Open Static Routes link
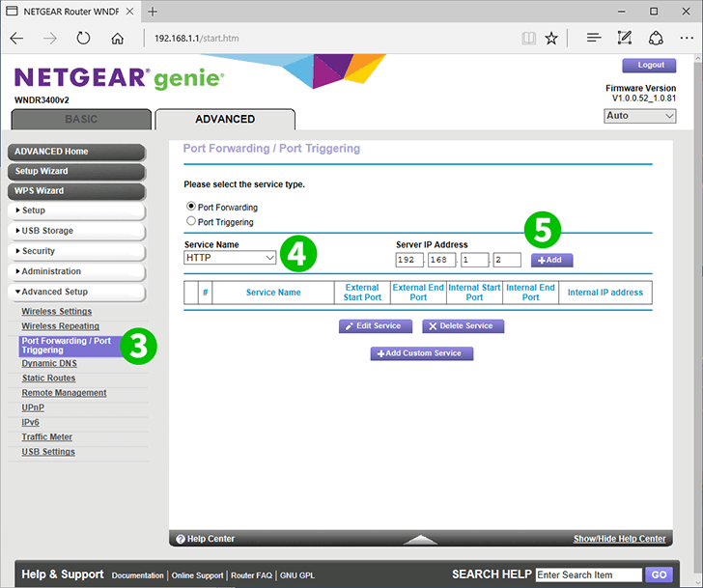Image resolution: width=703 pixels, height=588 pixels. point(48,378)
